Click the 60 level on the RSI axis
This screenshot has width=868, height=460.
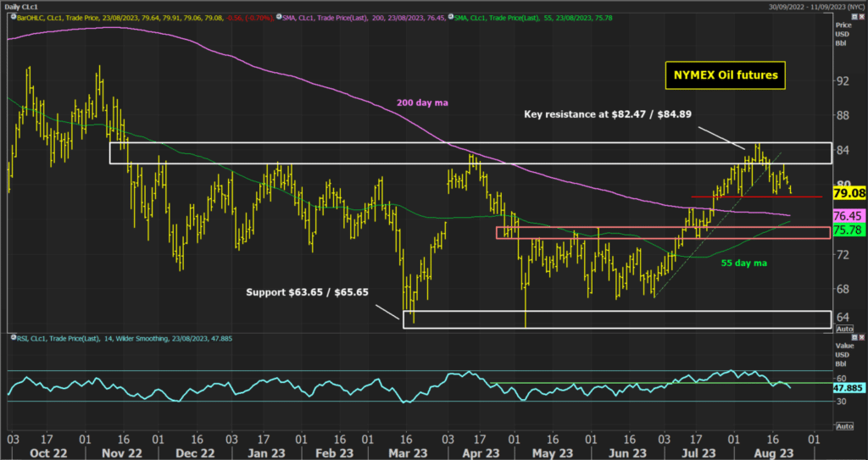pos(841,379)
